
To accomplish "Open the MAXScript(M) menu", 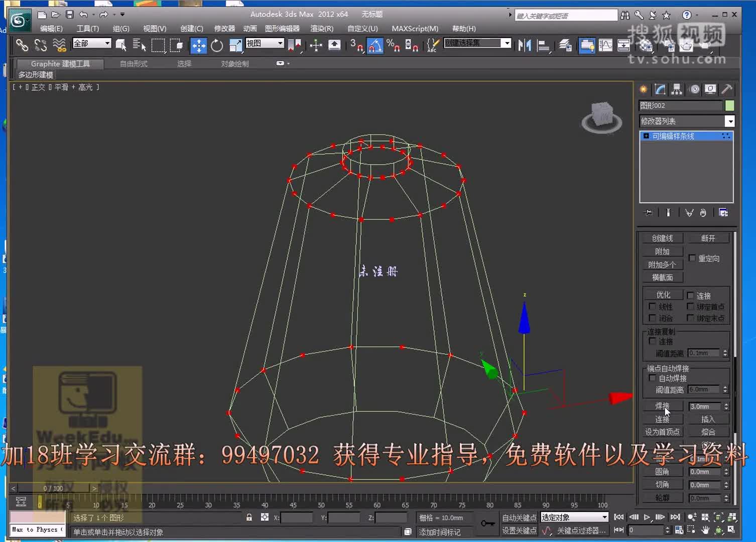I will (x=415, y=29).
